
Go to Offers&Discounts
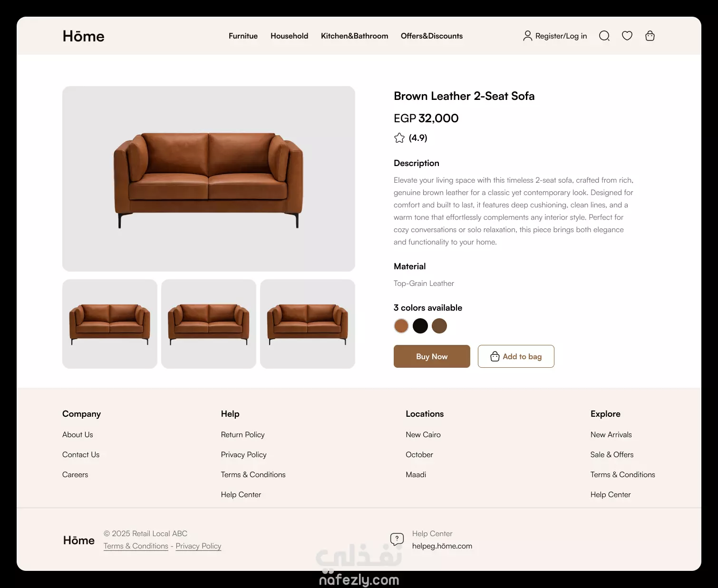click(432, 36)
